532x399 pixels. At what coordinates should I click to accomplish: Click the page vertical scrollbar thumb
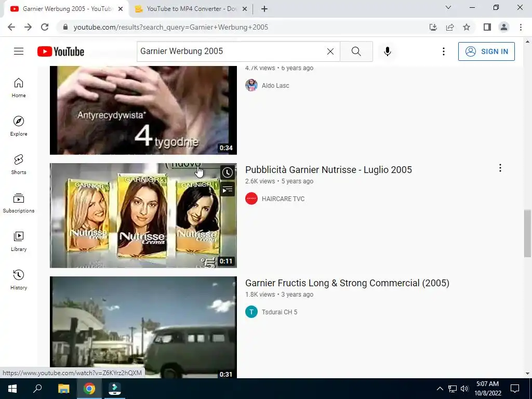coord(527,233)
